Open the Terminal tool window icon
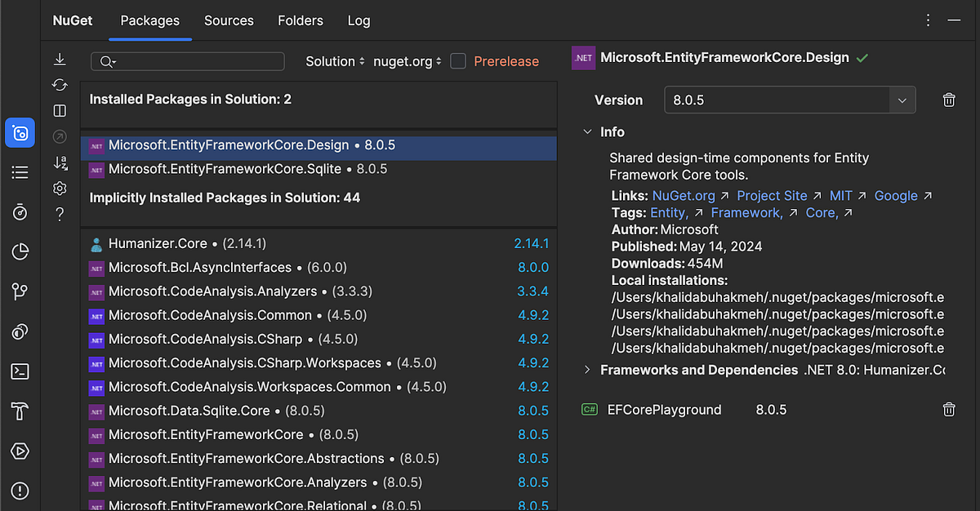 pos(19,371)
